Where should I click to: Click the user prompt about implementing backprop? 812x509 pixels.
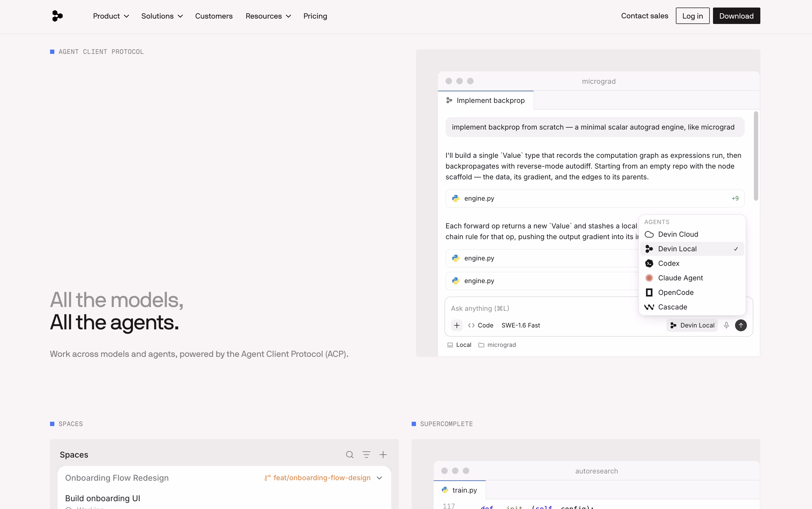point(595,127)
